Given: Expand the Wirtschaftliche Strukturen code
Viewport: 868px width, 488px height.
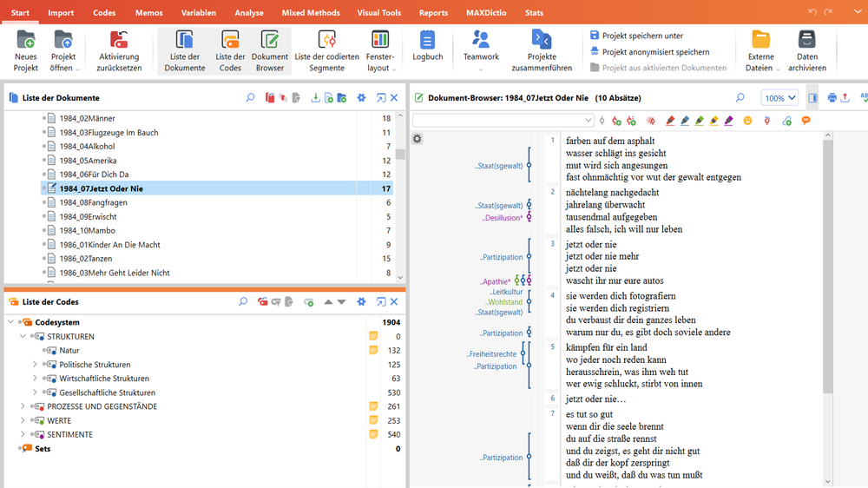Looking at the screenshot, I should pyautogui.click(x=35, y=379).
